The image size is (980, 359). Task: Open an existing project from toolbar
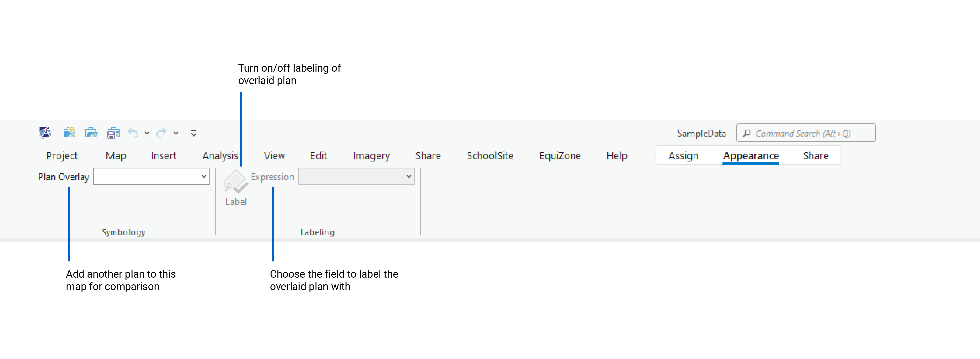[x=91, y=133]
